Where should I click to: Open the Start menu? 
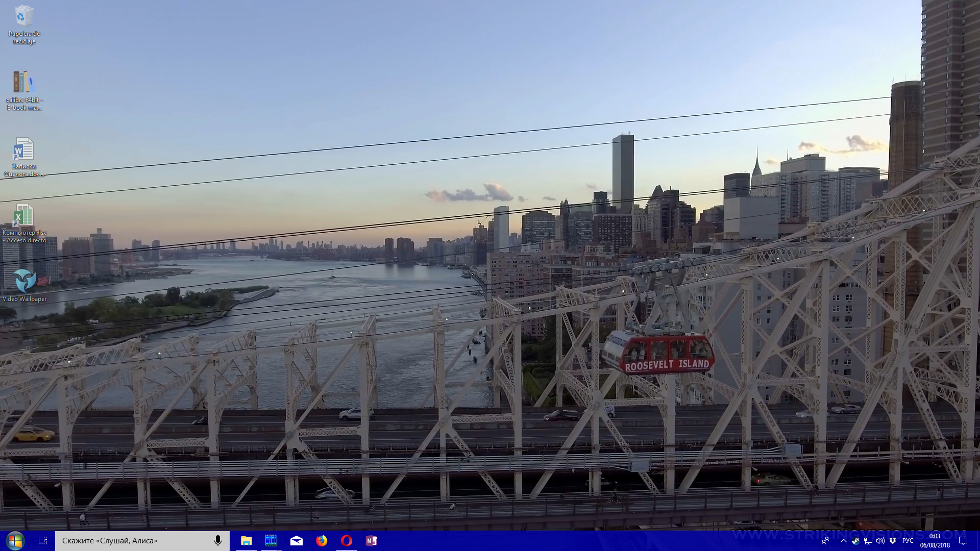click(15, 541)
